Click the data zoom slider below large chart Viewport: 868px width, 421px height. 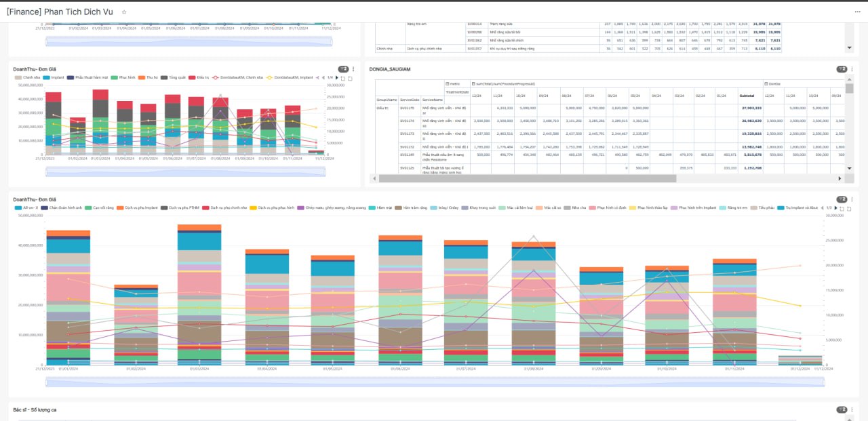pos(434,382)
